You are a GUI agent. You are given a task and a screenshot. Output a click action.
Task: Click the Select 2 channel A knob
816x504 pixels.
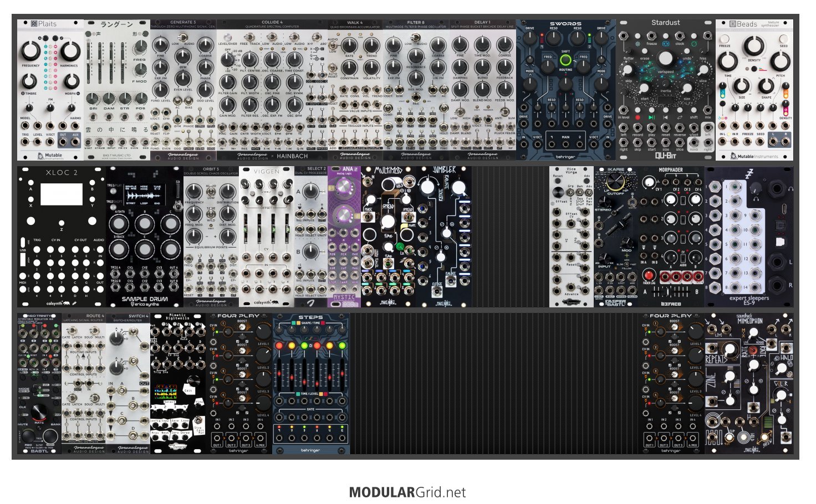tap(312, 192)
